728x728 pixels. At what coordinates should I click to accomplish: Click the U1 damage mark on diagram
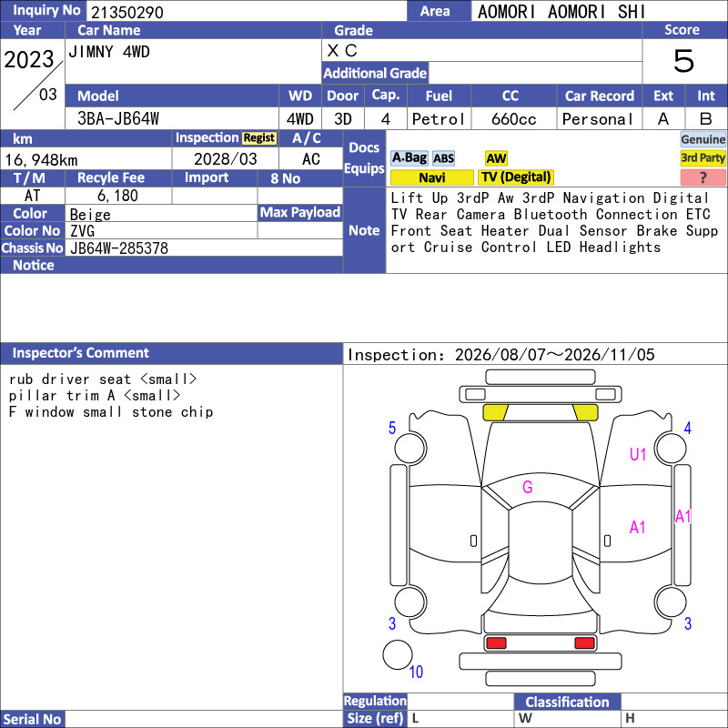[x=638, y=454]
